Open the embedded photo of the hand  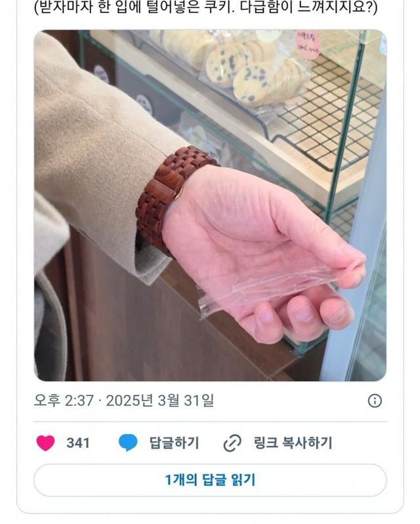(210, 205)
